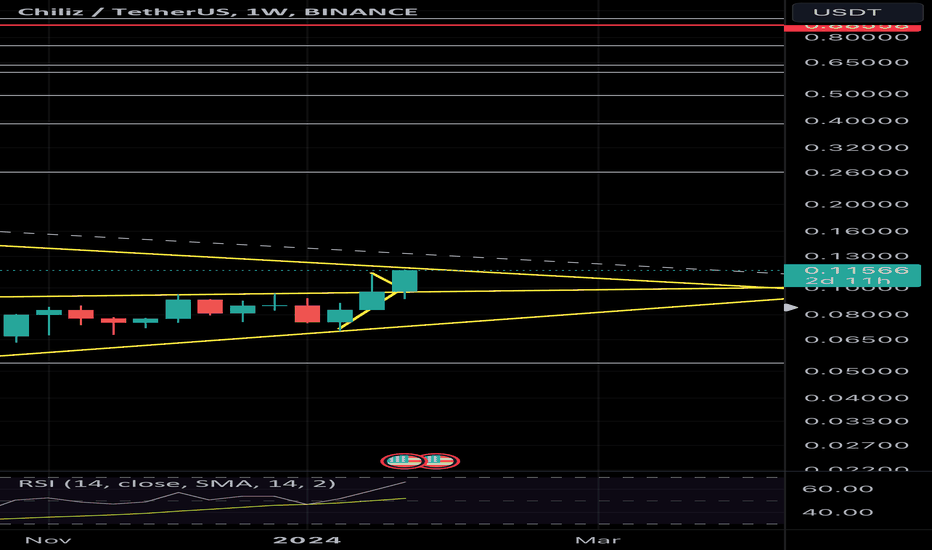Select the dashed gray descending trendline
The width and height of the screenshot is (932, 550).
tap(392, 253)
